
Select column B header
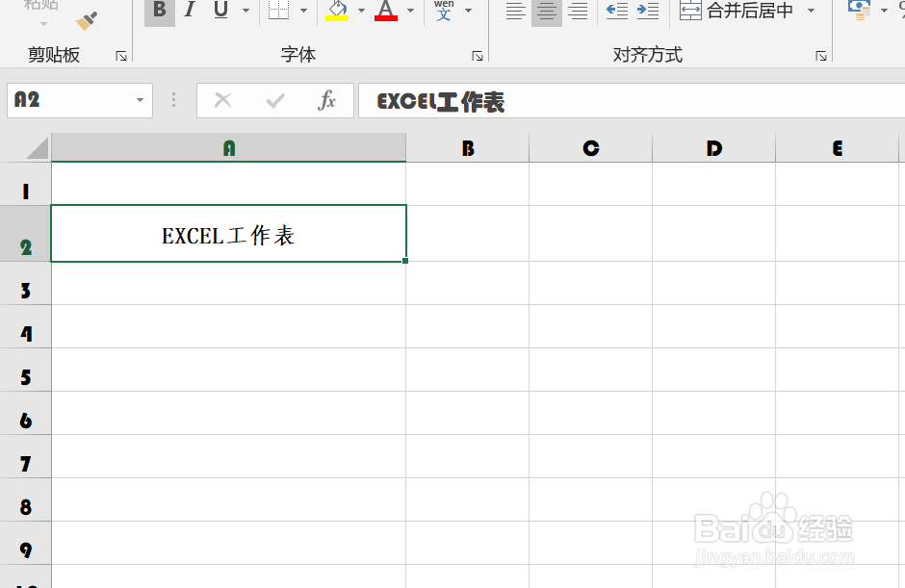click(468, 148)
